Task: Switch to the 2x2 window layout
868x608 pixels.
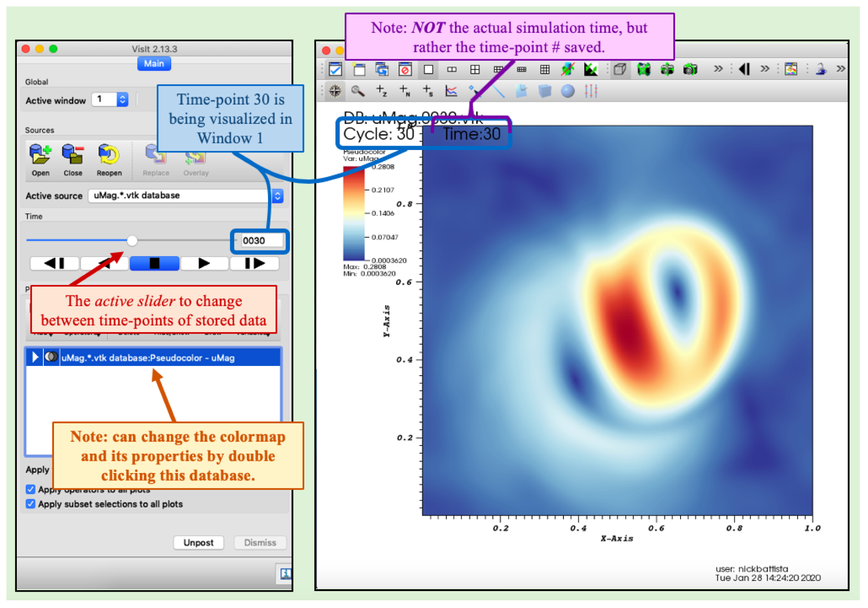Action: click(x=475, y=69)
